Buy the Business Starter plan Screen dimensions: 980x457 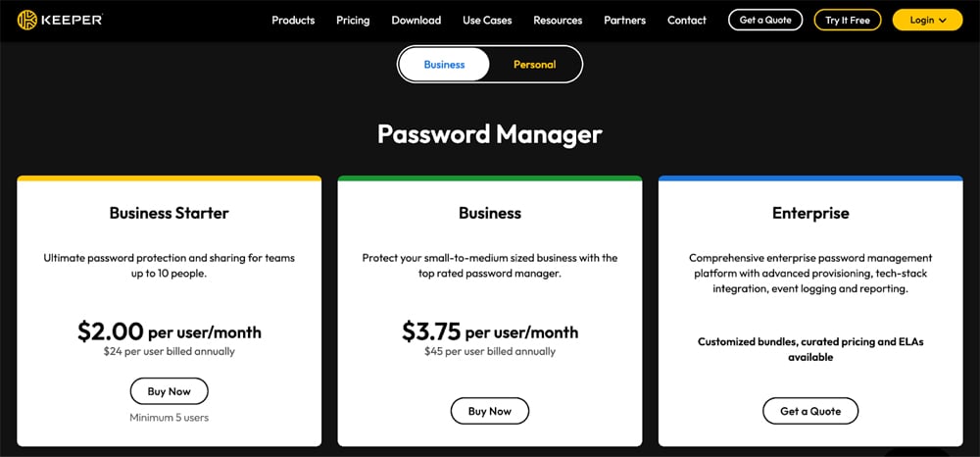(169, 391)
